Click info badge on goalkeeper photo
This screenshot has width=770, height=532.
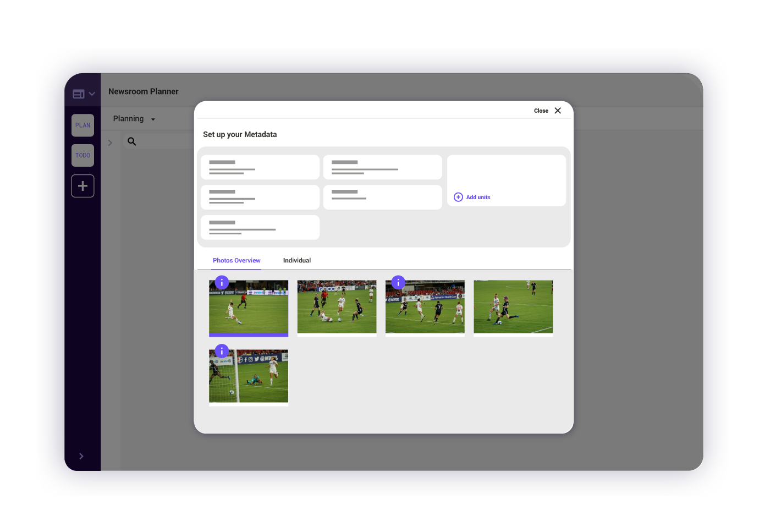222,351
